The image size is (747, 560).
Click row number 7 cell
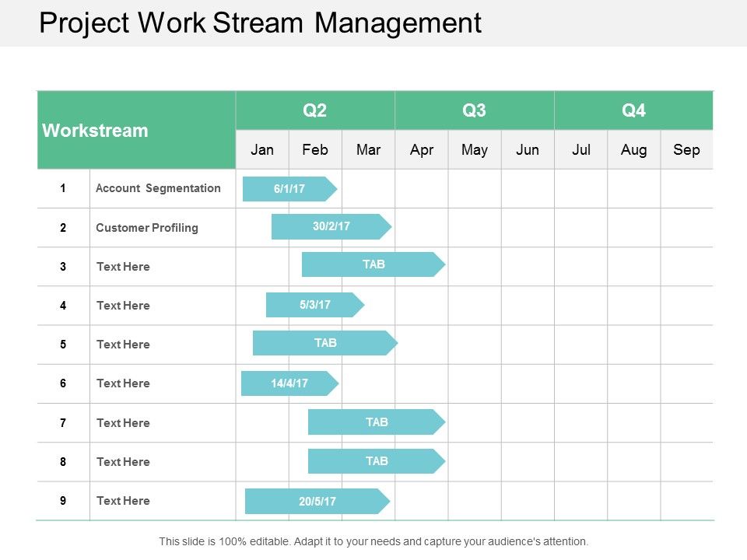(63, 423)
